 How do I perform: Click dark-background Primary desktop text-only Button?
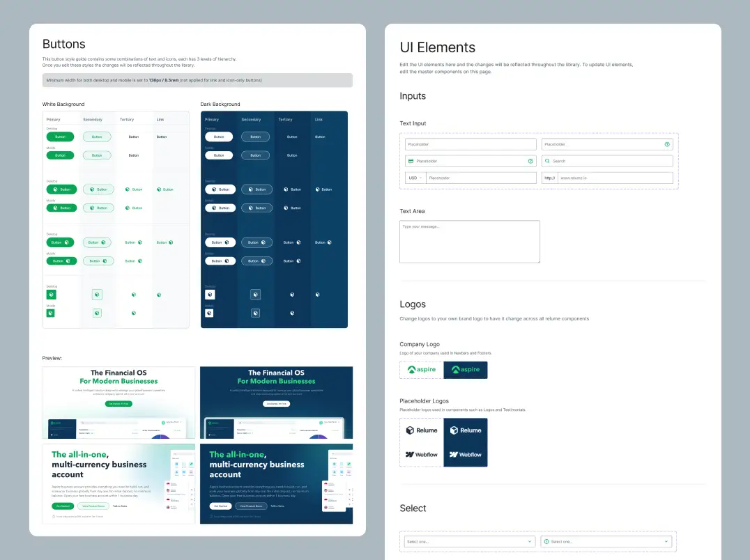[219, 137]
